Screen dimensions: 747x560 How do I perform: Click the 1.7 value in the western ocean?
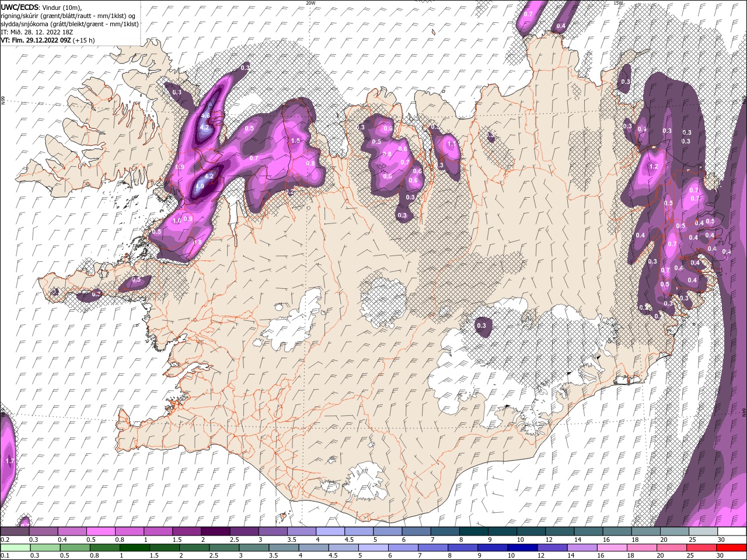[x=9, y=461]
